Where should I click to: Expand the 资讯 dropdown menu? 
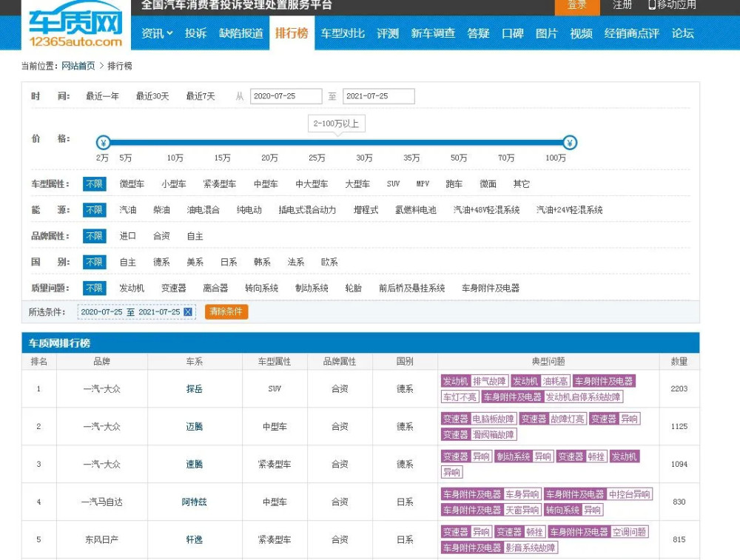point(157,33)
